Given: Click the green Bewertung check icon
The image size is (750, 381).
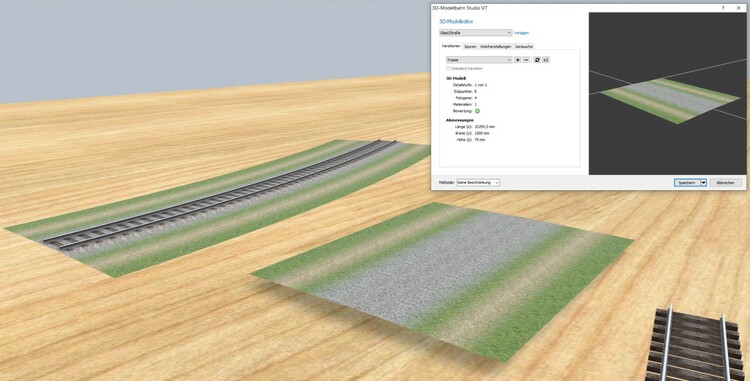Looking at the screenshot, I should [x=477, y=111].
